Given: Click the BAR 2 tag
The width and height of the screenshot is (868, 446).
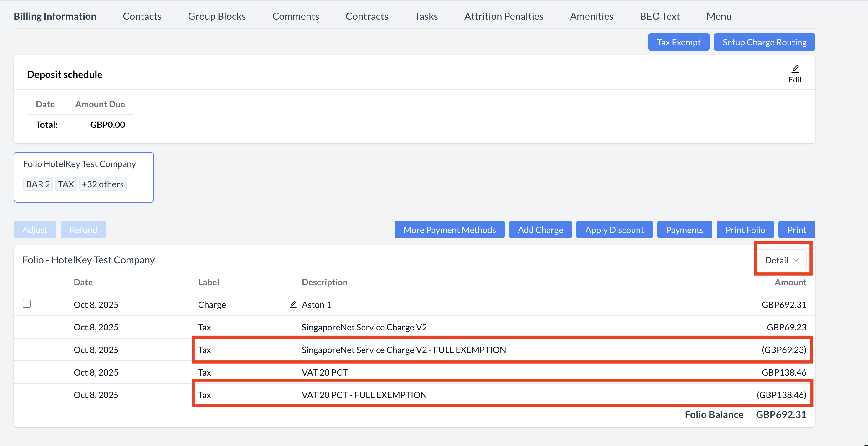Looking at the screenshot, I should pyautogui.click(x=38, y=184).
